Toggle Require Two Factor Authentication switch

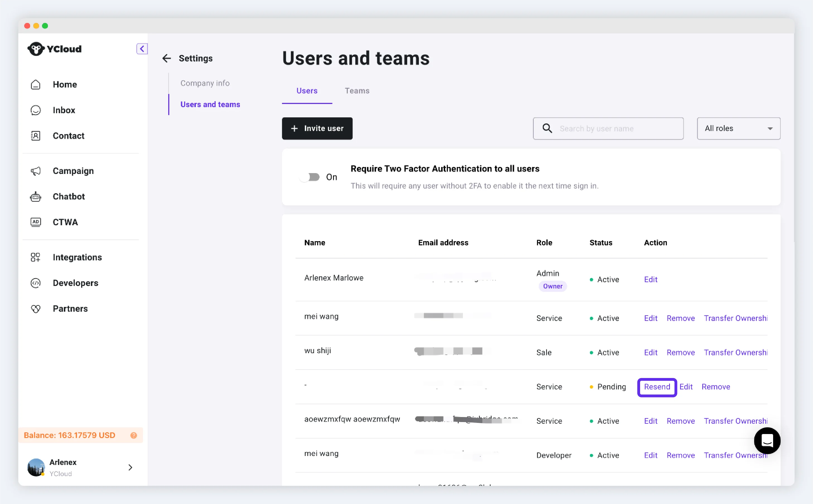point(310,177)
